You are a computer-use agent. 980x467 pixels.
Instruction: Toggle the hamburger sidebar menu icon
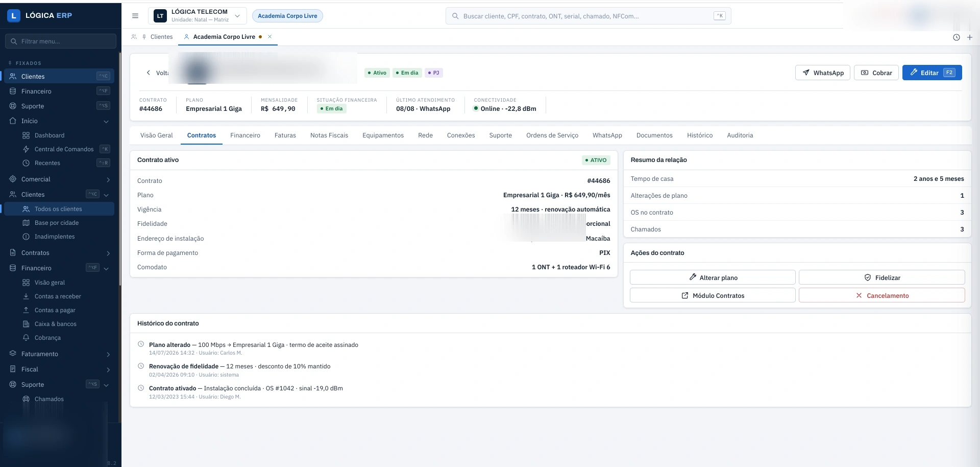tap(135, 16)
